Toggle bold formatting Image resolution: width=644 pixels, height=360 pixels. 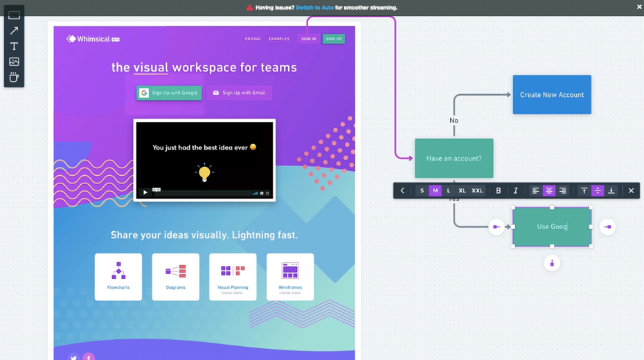click(498, 190)
